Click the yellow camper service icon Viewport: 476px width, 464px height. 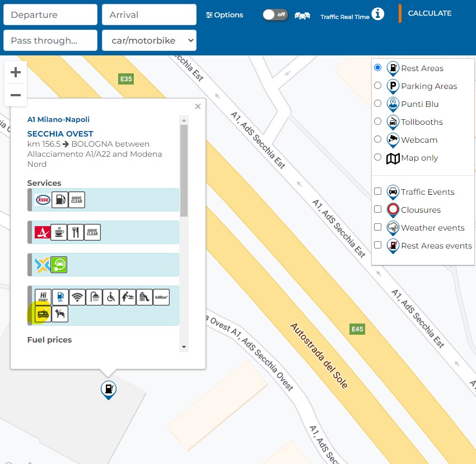43,314
